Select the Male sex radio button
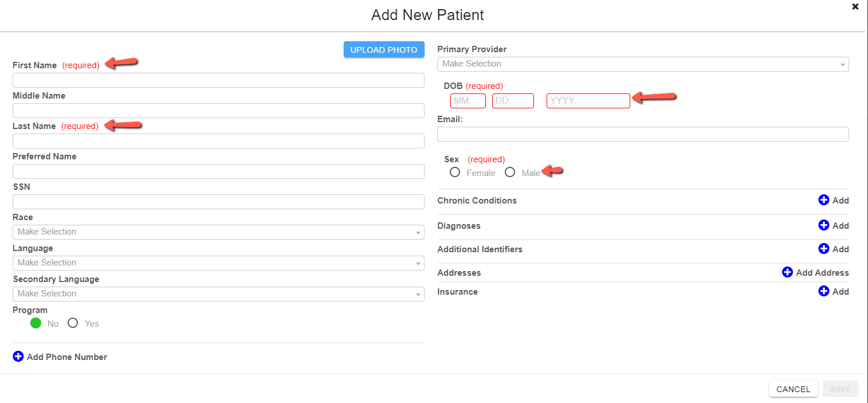 coord(510,172)
